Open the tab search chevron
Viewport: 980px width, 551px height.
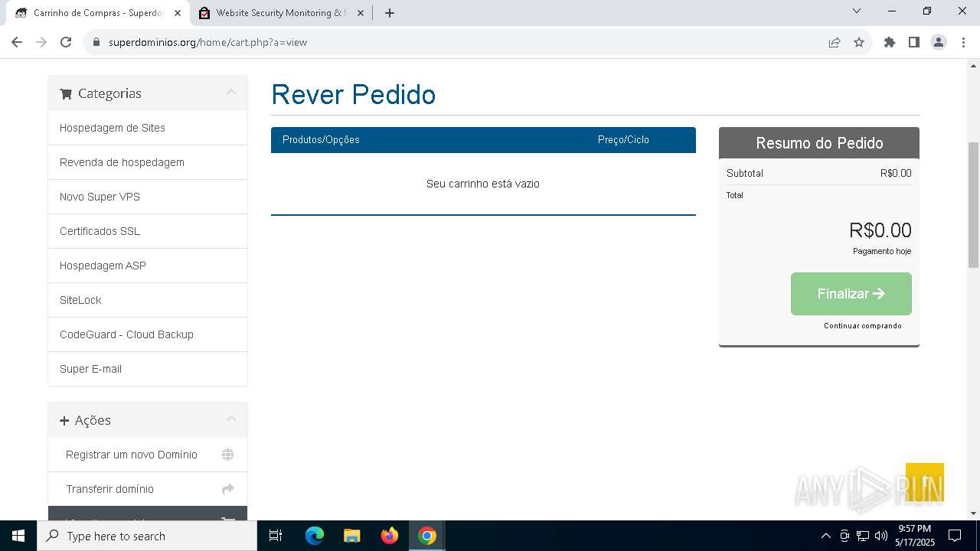pos(857,11)
